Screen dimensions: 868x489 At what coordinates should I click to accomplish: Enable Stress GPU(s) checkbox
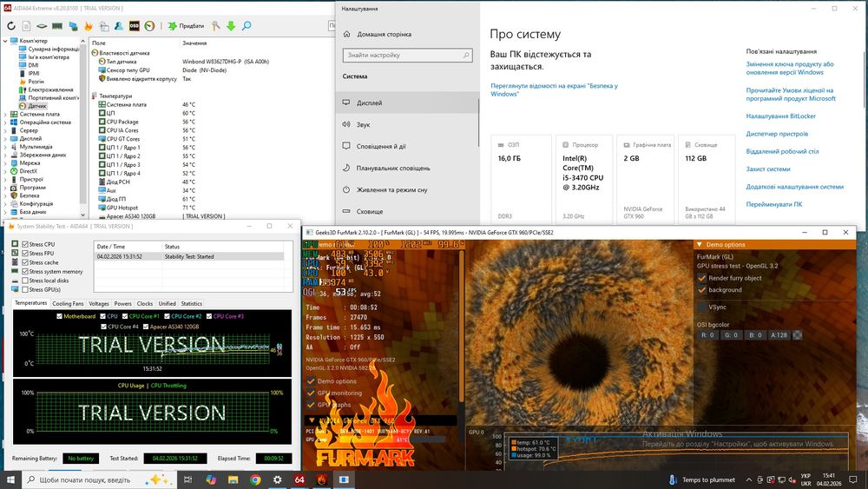[25, 289]
